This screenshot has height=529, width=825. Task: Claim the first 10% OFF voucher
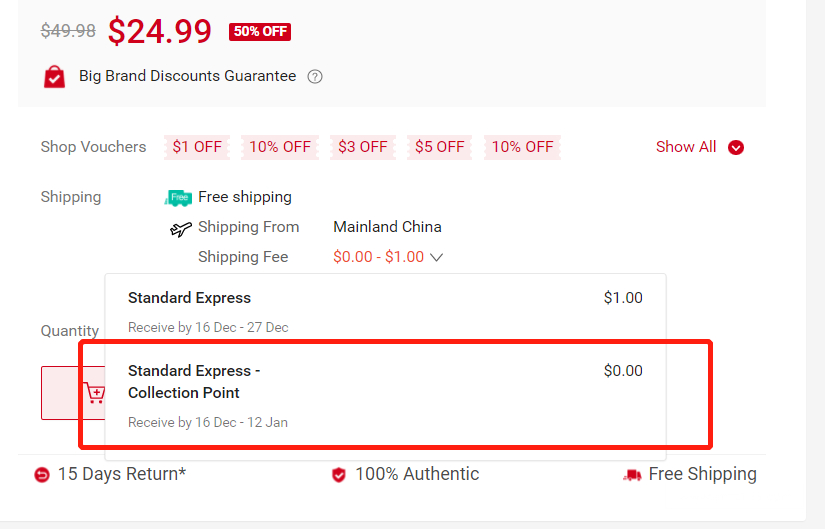point(280,147)
